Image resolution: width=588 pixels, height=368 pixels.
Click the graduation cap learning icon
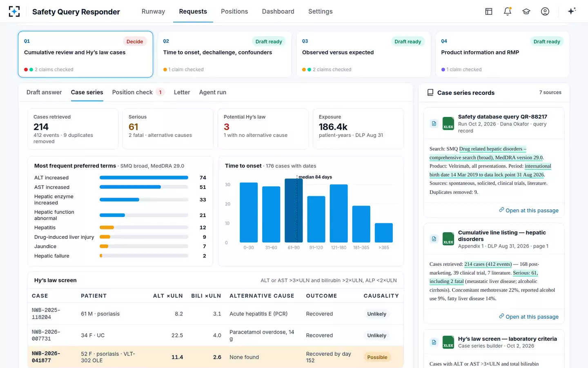(526, 11)
